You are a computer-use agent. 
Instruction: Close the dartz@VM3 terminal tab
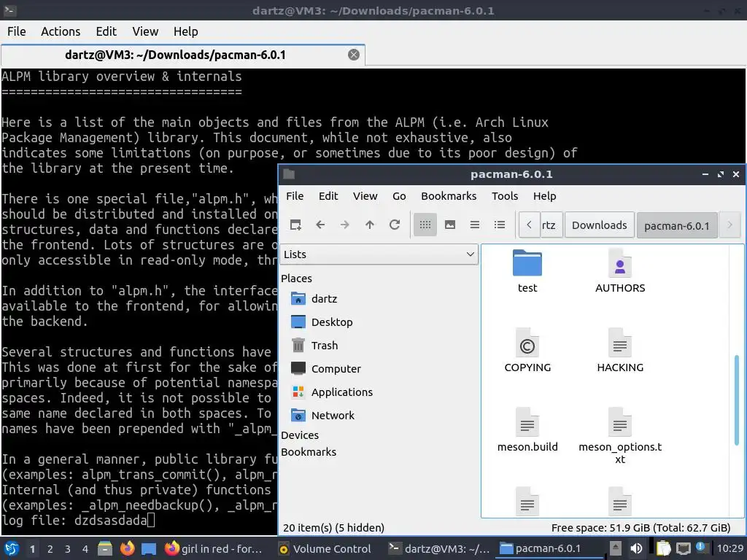[354, 55]
